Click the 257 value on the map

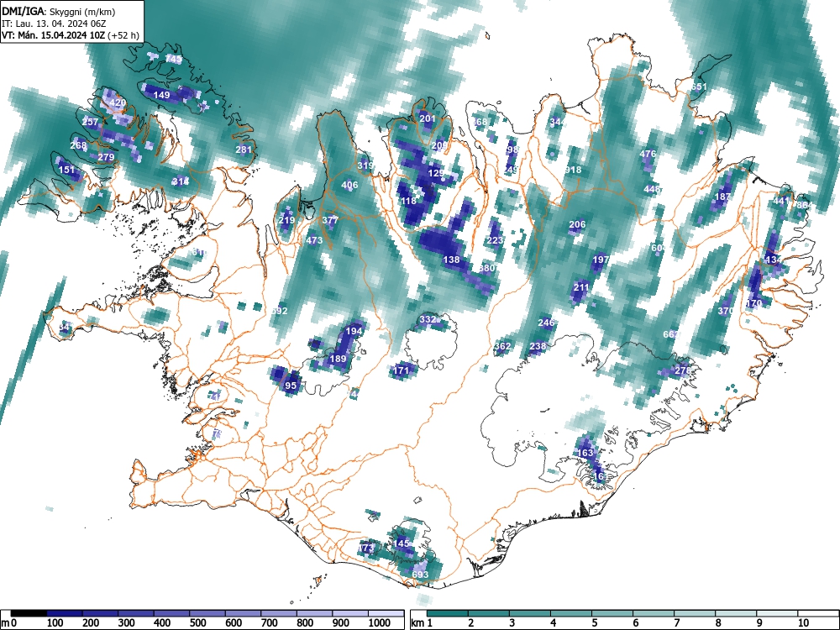click(90, 122)
